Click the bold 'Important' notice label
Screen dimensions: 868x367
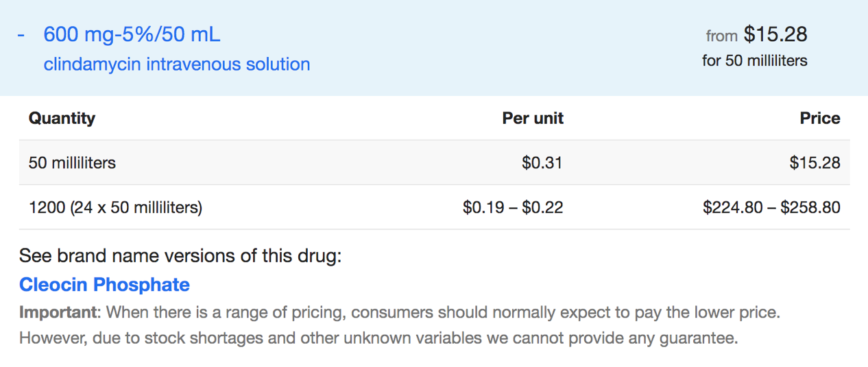click(58, 313)
